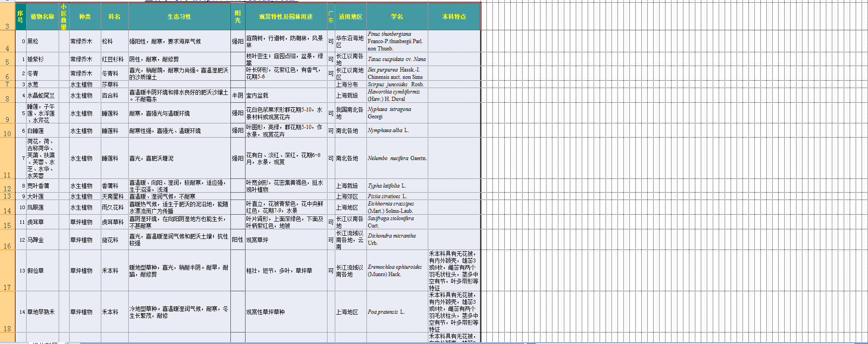Click the 香蒲科 family cell

pyautogui.click(x=115, y=186)
